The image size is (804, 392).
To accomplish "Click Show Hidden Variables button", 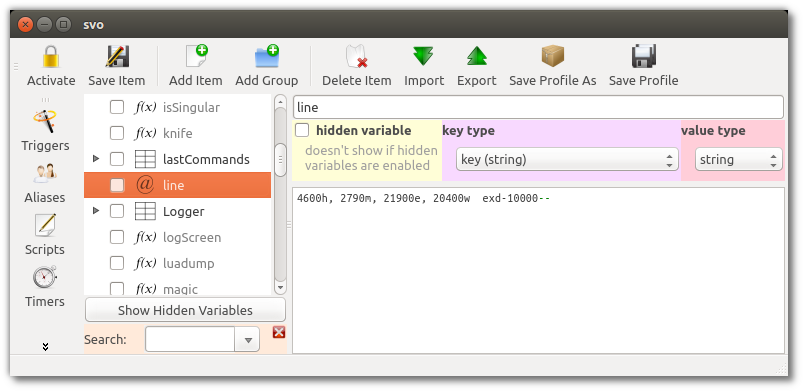I will (185, 310).
